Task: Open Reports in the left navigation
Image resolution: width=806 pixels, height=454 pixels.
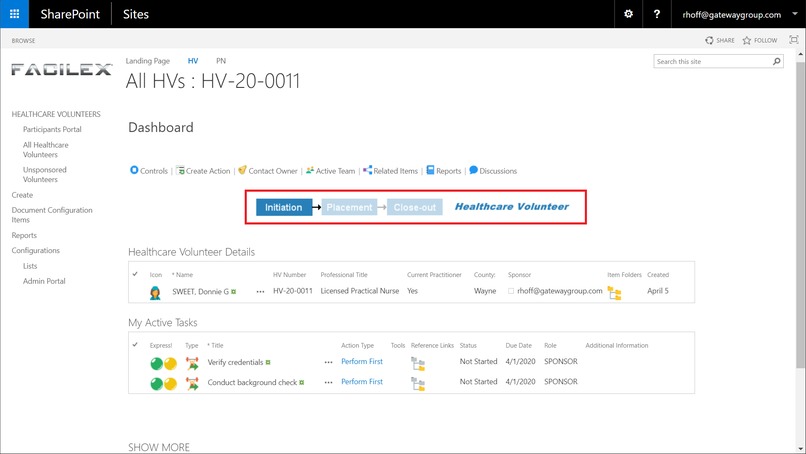Action: tap(24, 235)
